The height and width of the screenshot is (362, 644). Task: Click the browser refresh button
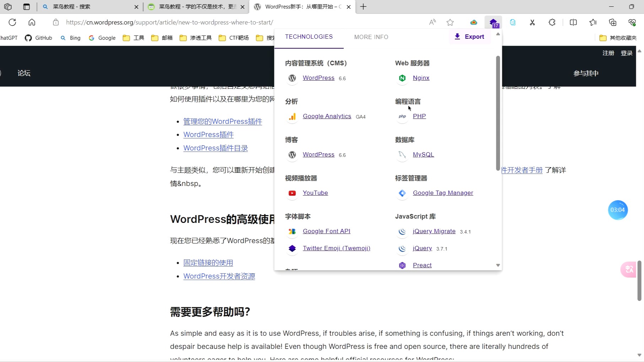point(12,22)
